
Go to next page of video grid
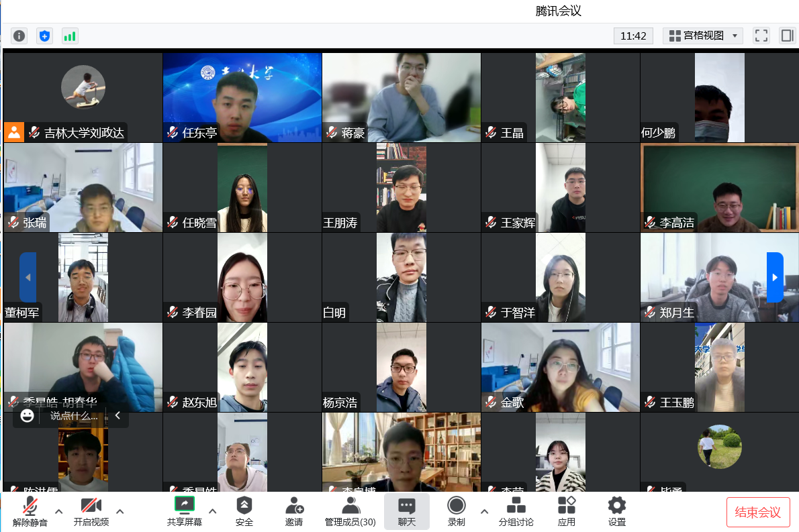click(775, 277)
